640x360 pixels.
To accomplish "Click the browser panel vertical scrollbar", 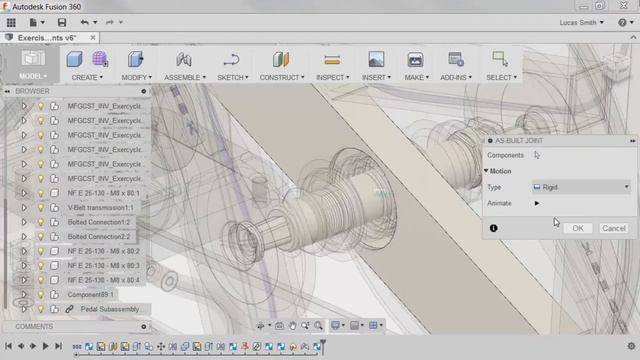I will [5, 253].
